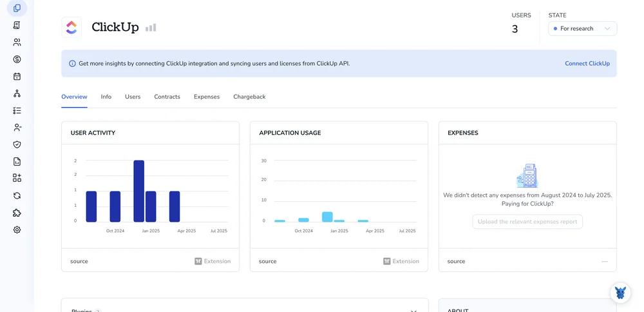Open the gear settings icon in sidebar
The image size is (644, 312).
pyautogui.click(x=17, y=229)
